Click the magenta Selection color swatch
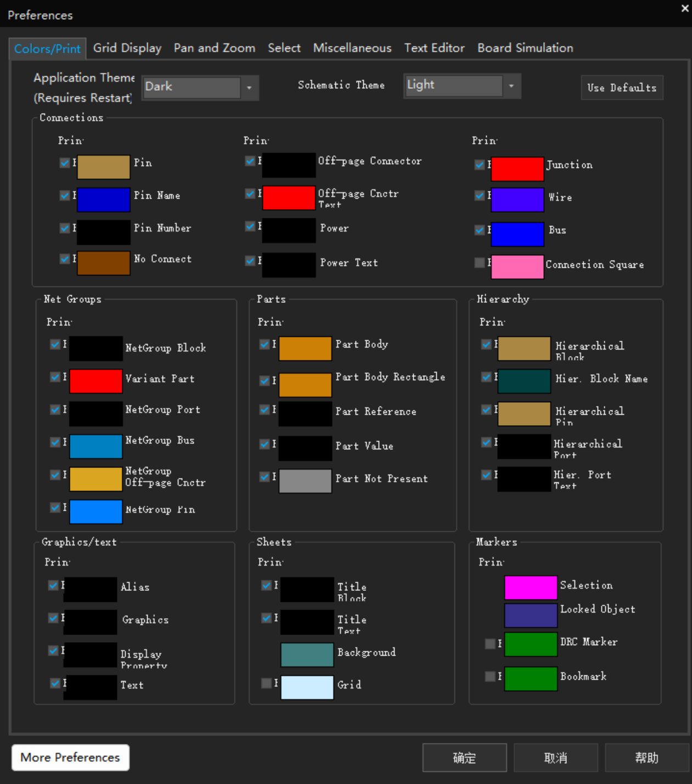692x784 pixels. coord(530,588)
